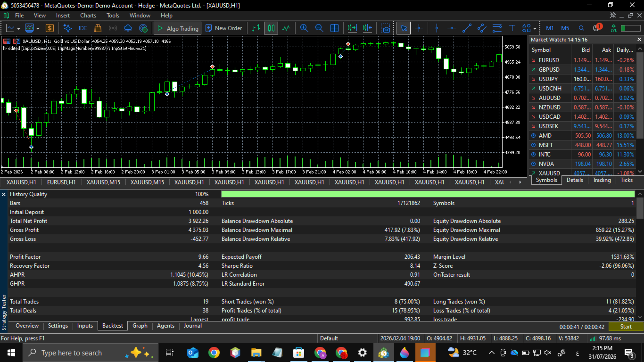The height and width of the screenshot is (362, 644).
Task: Select the cursor arrow tool
Action: click(403, 28)
